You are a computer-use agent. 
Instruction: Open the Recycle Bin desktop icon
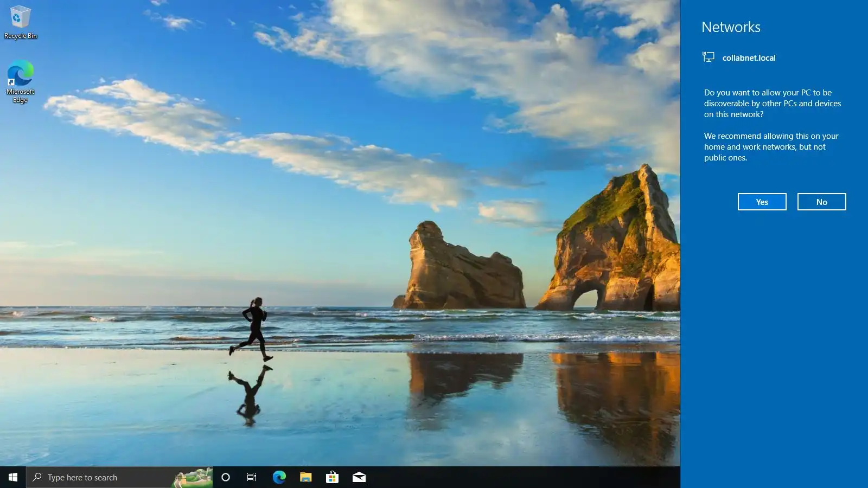tap(21, 23)
